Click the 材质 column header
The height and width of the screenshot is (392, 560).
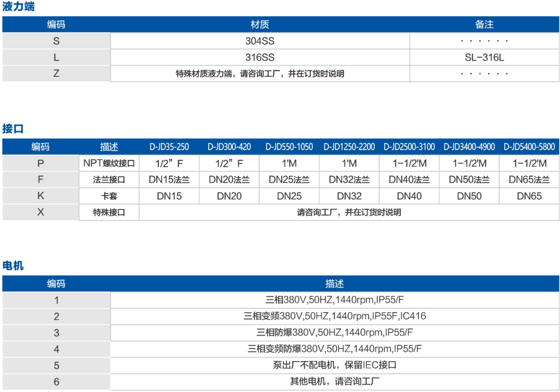(260, 25)
